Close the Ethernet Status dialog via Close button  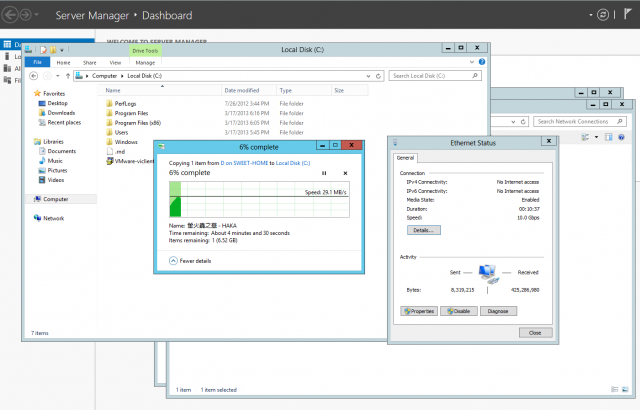(x=536, y=332)
